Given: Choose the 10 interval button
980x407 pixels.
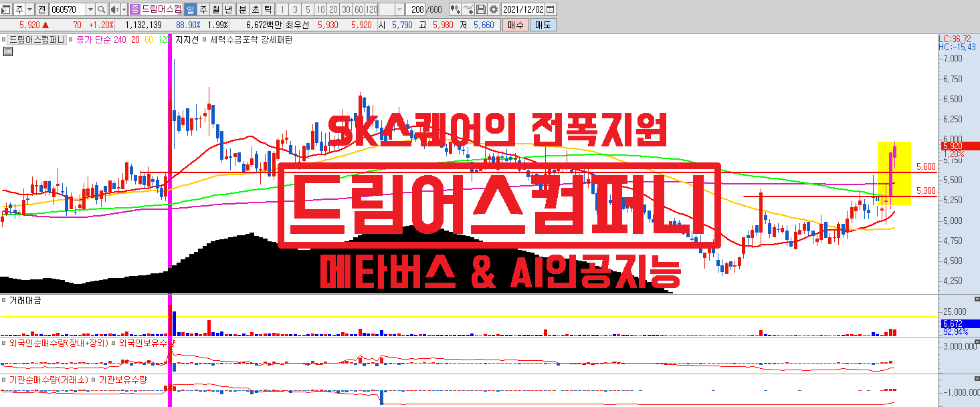Looking at the screenshot, I should point(320,9).
